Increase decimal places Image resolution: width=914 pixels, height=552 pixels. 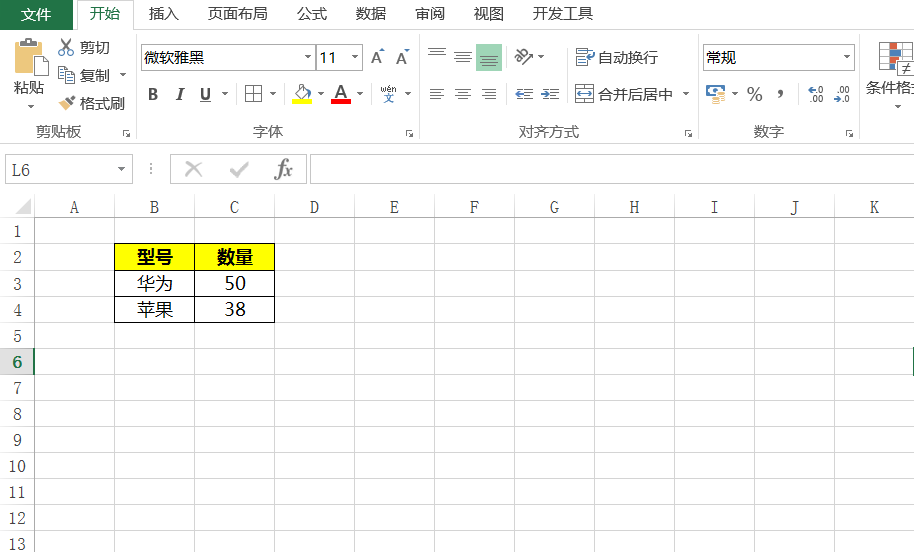tap(815, 94)
